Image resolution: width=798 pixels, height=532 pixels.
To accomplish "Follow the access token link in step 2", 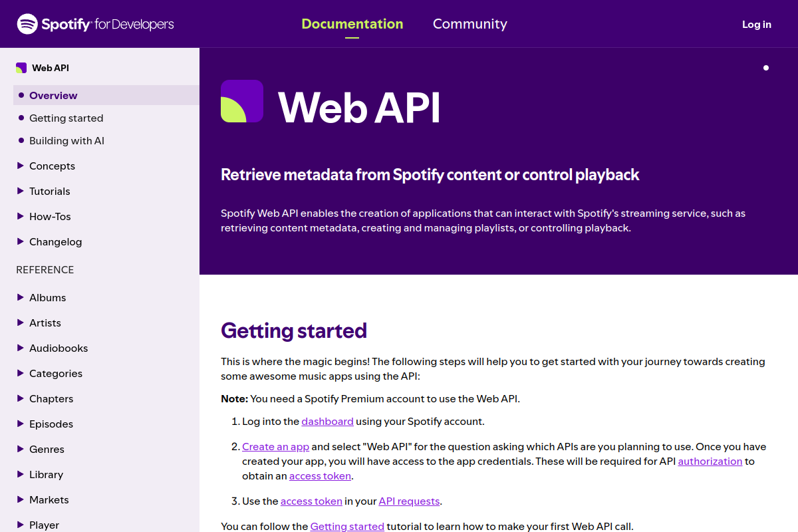I will point(321,475).
